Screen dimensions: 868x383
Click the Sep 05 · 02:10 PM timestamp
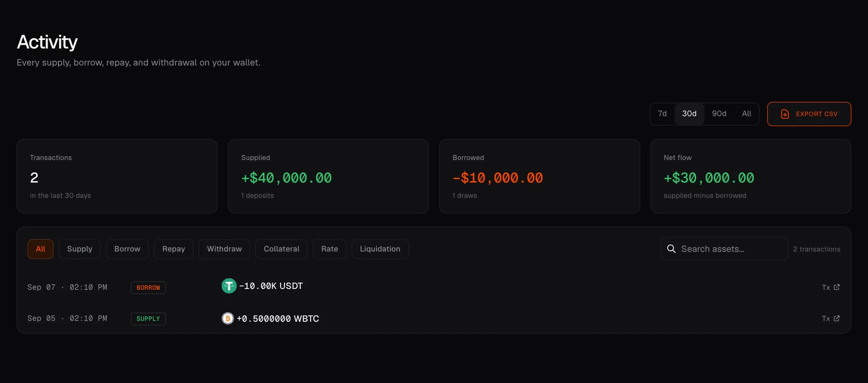coord(68,318)
